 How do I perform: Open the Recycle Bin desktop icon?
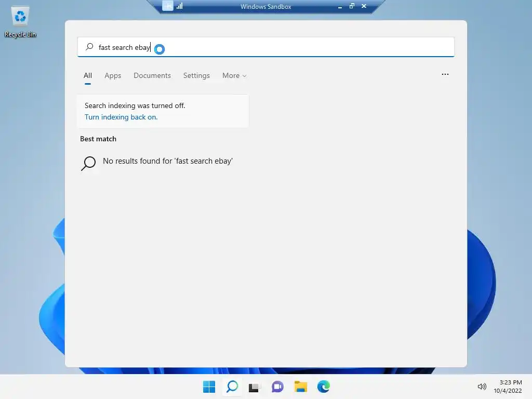tap(20, 22)
